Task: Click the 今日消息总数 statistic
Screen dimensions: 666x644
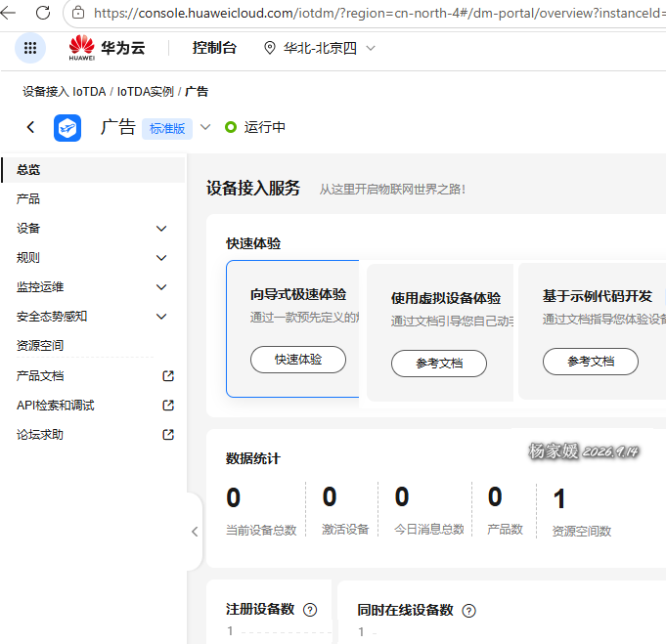Action: [x=429, y=510]
